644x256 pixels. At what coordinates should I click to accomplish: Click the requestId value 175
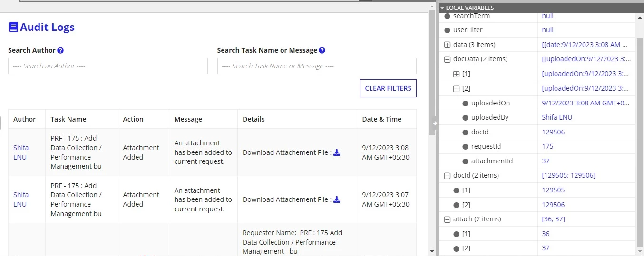[x=547, y=146]
